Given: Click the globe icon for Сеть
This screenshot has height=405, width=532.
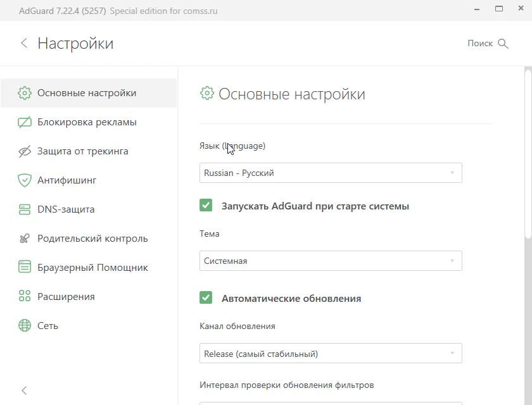Looking at the screenshot, I should (25, 326).
